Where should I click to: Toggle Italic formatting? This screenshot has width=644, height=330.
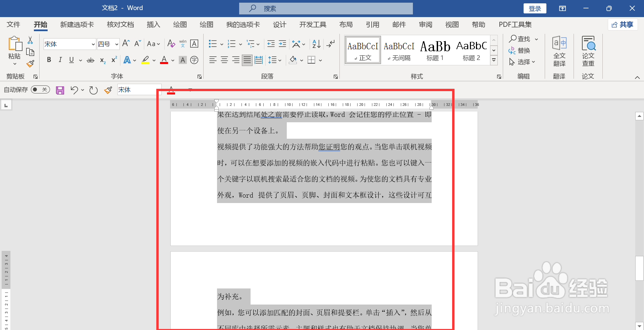(x=60, y=60)
